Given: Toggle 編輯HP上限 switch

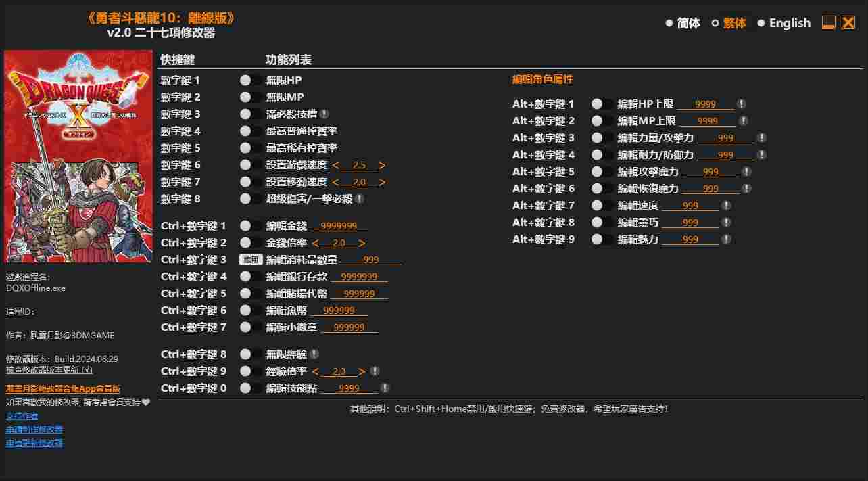Looking at the screenshot, I should pyautogui.click(x=602, y=104).
